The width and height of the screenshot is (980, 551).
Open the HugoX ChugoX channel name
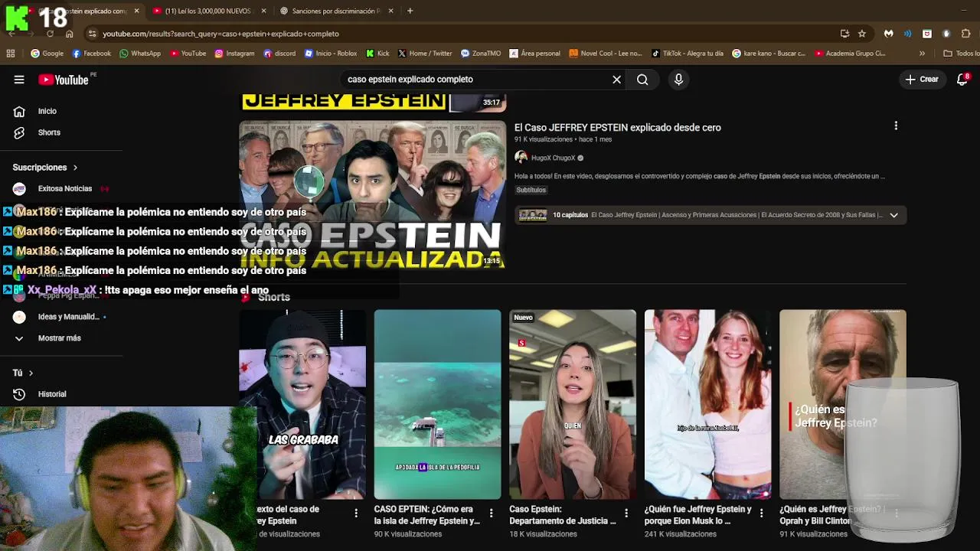tap(553, 158)
